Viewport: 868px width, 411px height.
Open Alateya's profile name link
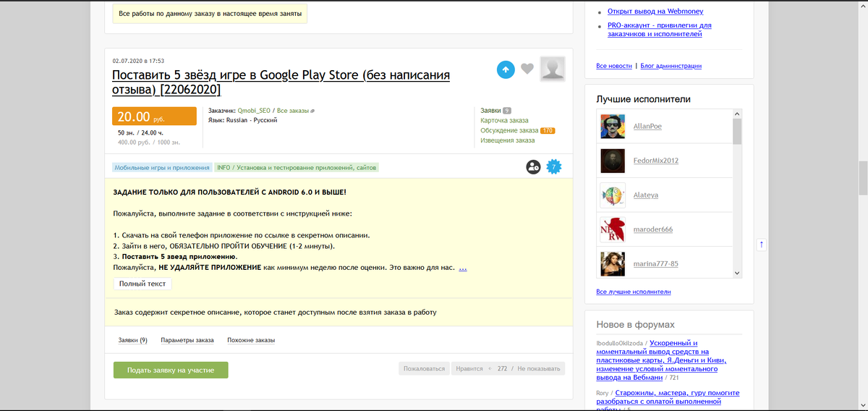point(646,195)
